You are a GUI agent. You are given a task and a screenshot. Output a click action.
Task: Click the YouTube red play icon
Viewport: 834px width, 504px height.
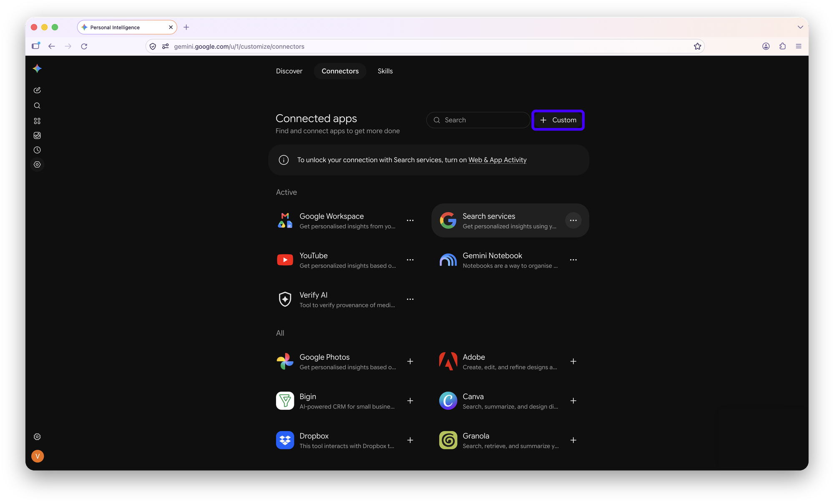tap(285, 260)
